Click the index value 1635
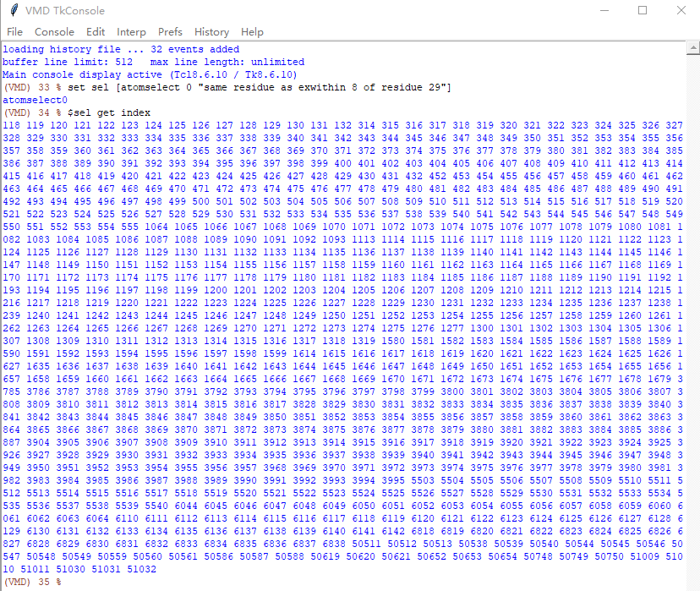700x591 pixels. (x=38, y=366)
